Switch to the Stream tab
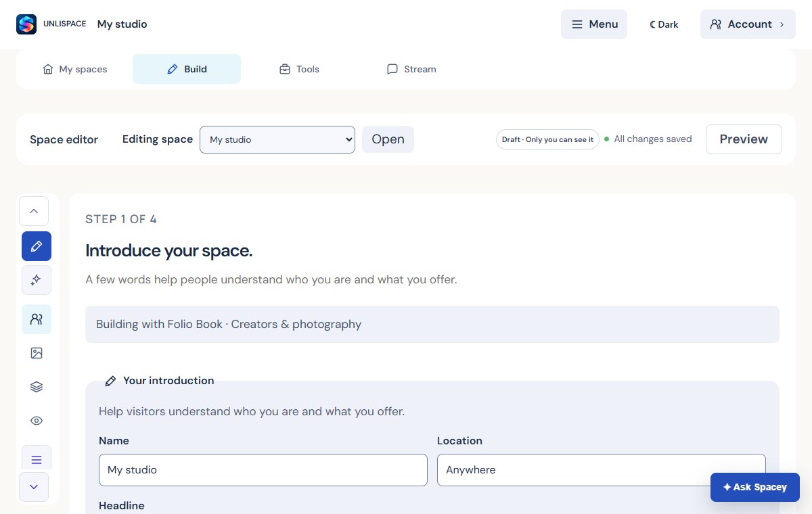This screenshot has width=812, height=514. pos(411,69)
